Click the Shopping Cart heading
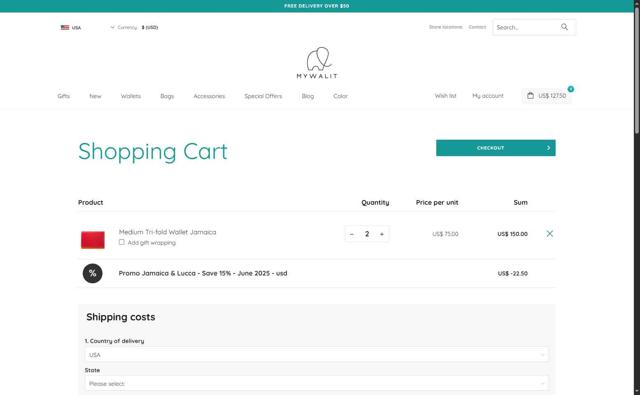The image size is (640, 395). (153, 151)
